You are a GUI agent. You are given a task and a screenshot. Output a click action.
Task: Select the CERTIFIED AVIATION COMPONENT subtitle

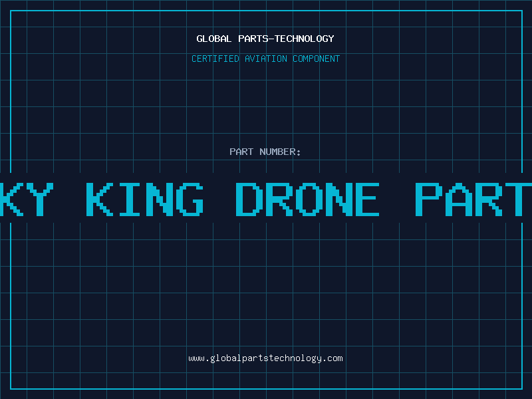click(265, 59)
